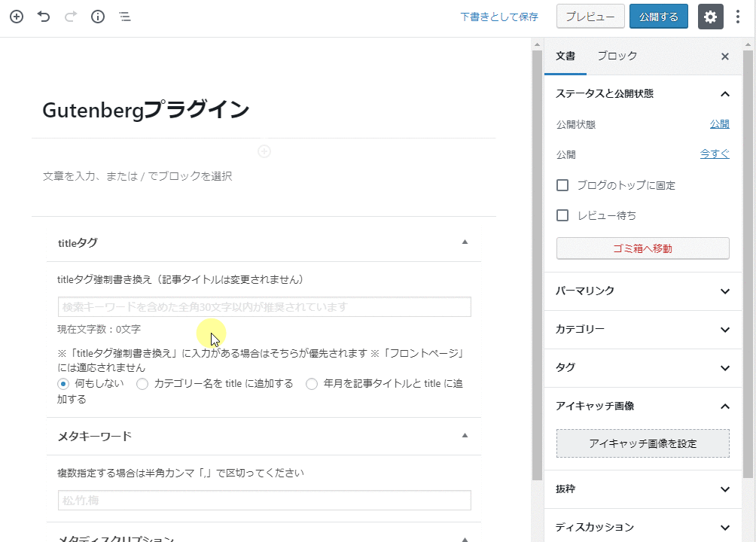Expand the パーマリンク panel
This screenshot has height=542, width=756.
coord(643,291)
